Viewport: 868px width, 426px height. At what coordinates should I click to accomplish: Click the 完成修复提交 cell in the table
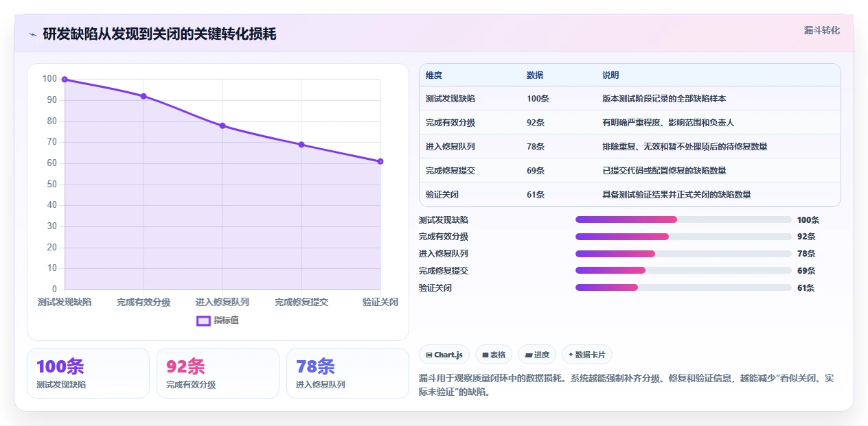pos(450,170)
